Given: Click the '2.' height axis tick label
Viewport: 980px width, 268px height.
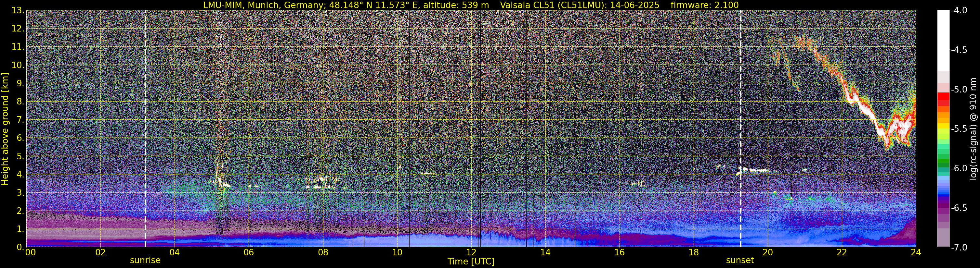Looking at the screenshot, I should click(x=20, y=211).
